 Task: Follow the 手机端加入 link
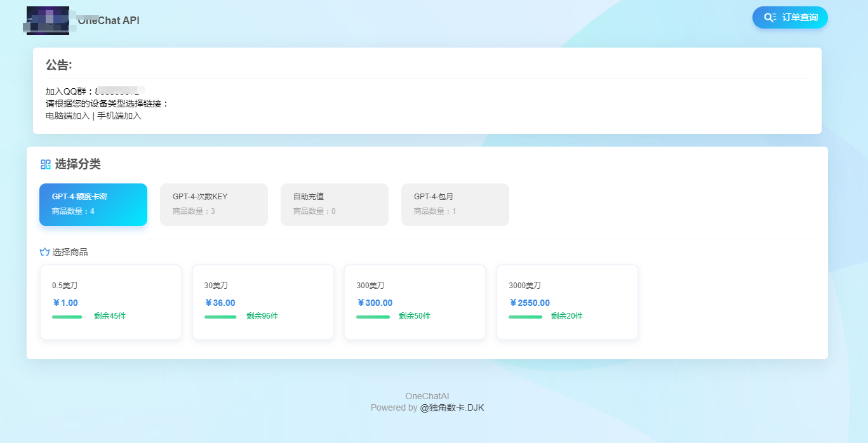(119, 116)
